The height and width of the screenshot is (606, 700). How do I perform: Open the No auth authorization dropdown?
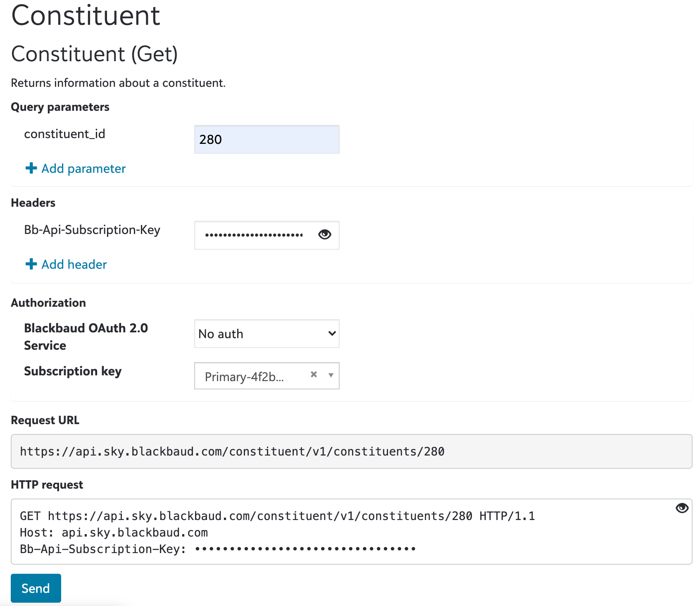267,334
